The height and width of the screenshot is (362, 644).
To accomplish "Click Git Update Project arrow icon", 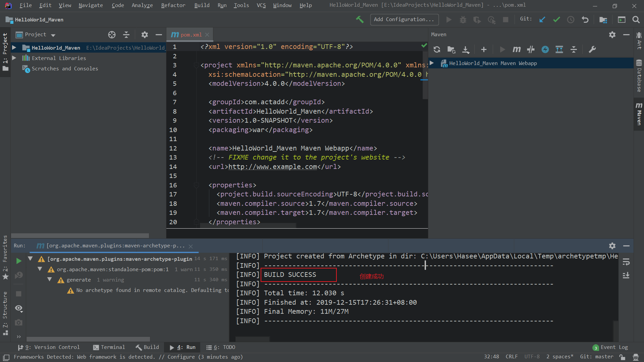I will click(542, 19).
